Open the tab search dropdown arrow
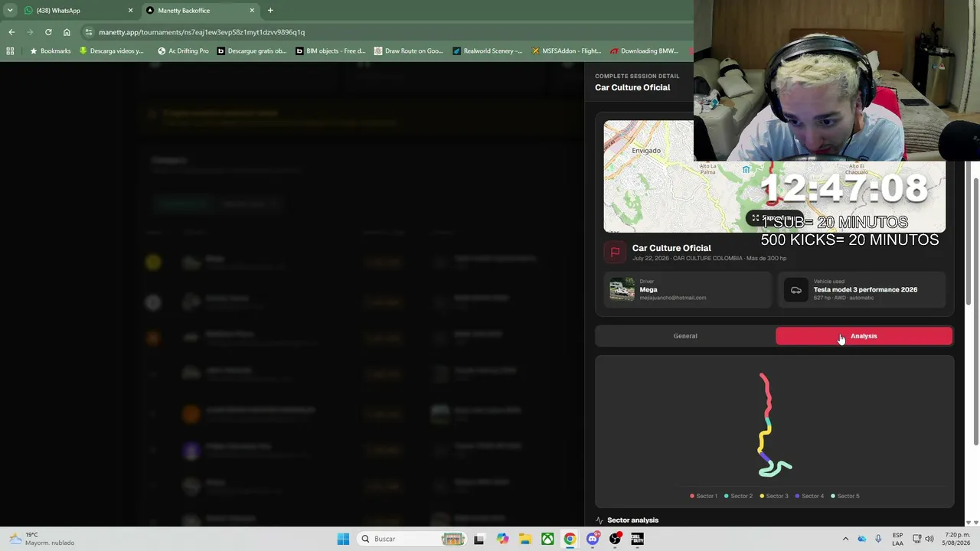980x551 pixels. tap(10, 11)
